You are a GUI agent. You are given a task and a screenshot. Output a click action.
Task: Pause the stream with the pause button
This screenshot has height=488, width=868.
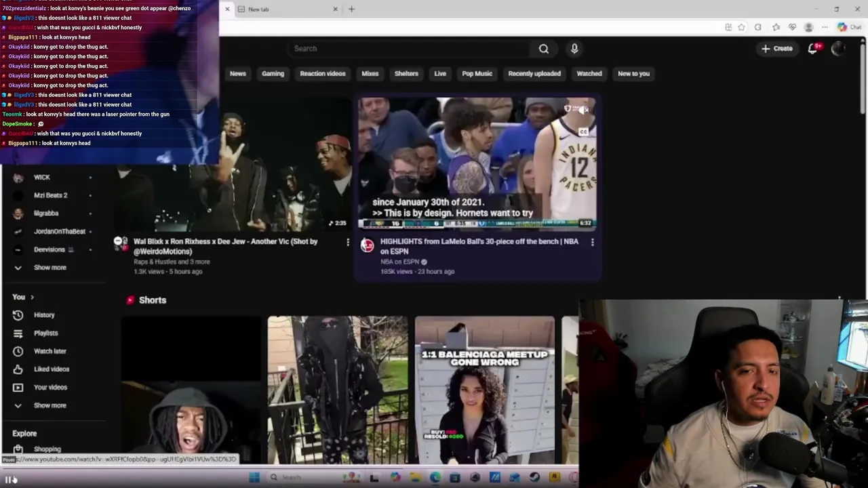pyautogui.click(x=9, y=480)
